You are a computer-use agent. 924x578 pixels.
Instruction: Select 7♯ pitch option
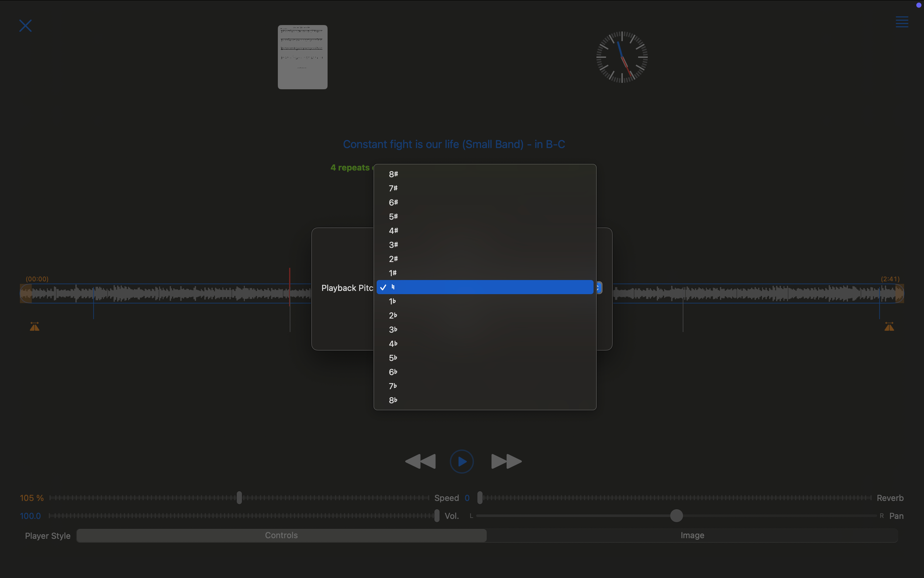pos(485,188)
